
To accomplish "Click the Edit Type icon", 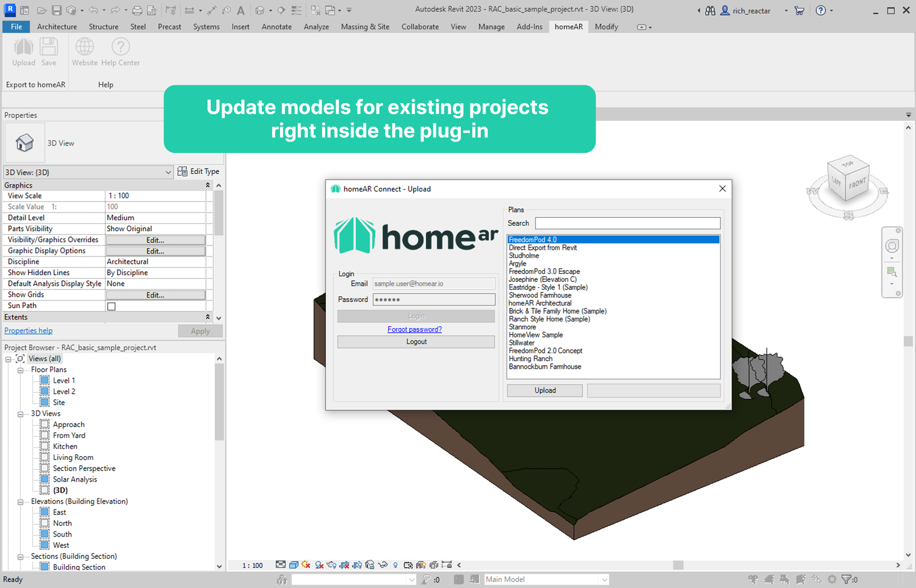I will click(x=182, y=172).
